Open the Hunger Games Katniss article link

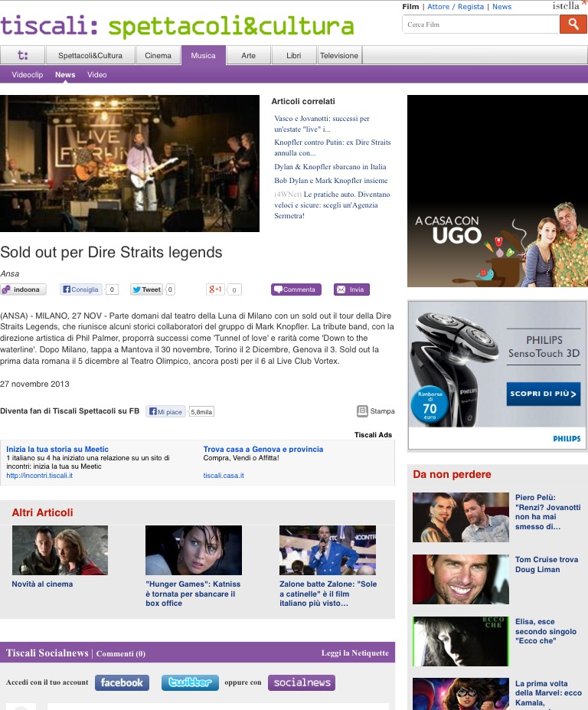(193, 594)
